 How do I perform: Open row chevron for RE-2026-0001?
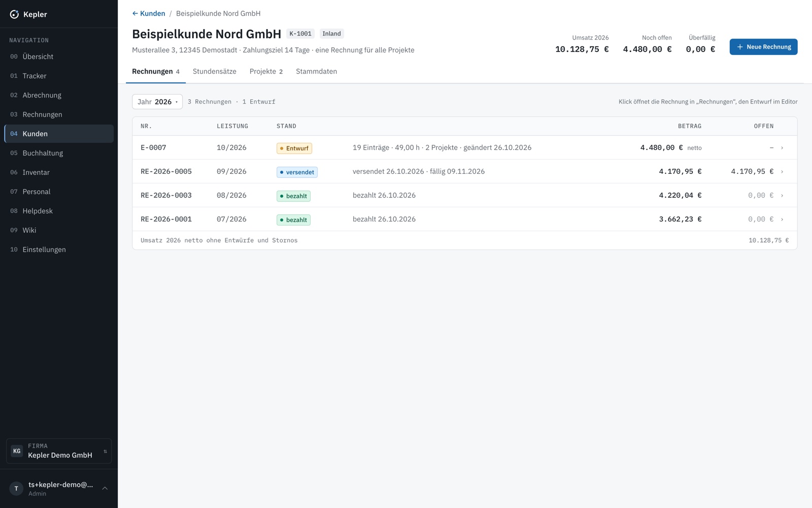[782, 219]
